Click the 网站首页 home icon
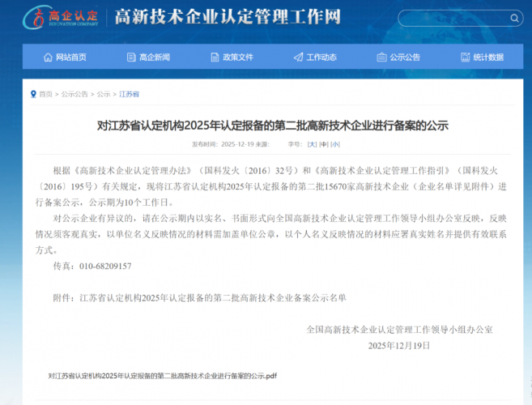Image resolution: width=532 pixels, height=405 pixels. [48, 57]
